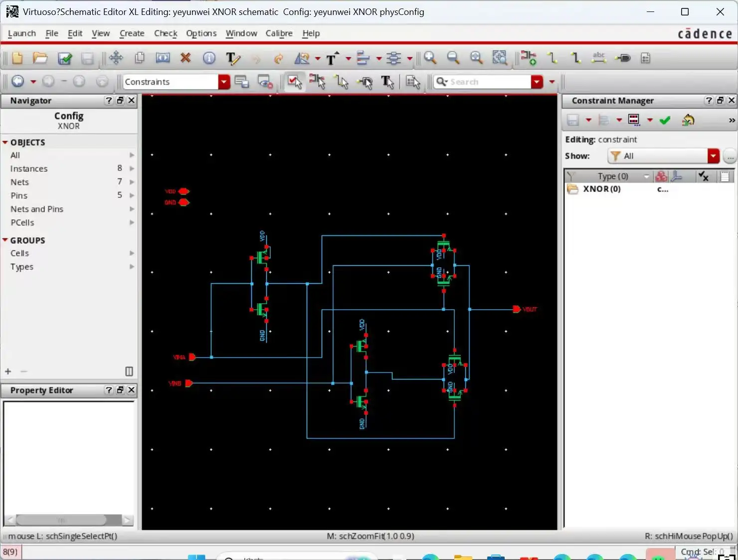Click the Constraint Manager update/refresh icon
738x560 pixels.
688,120
